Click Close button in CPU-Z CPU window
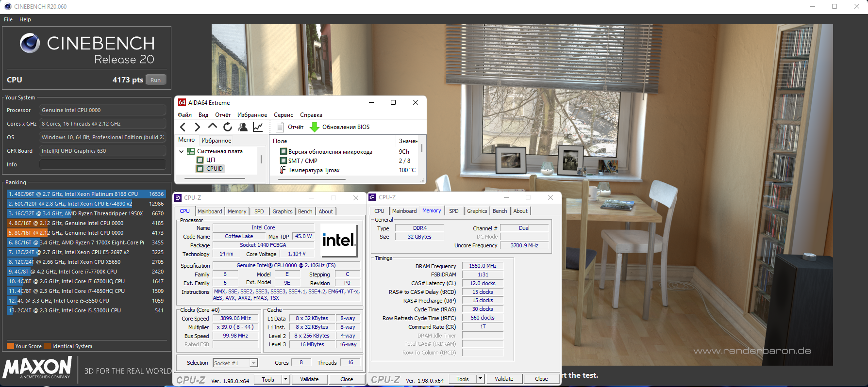 pyautogui.click(x=347, y=379)
